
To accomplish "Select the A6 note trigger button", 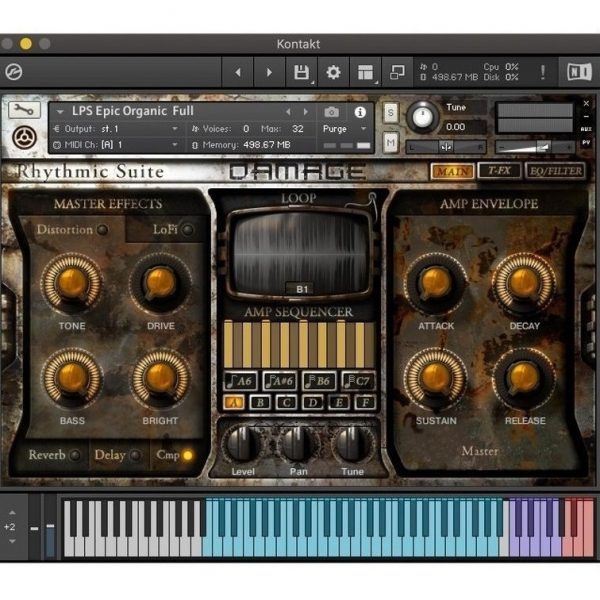I will point(240,381).
